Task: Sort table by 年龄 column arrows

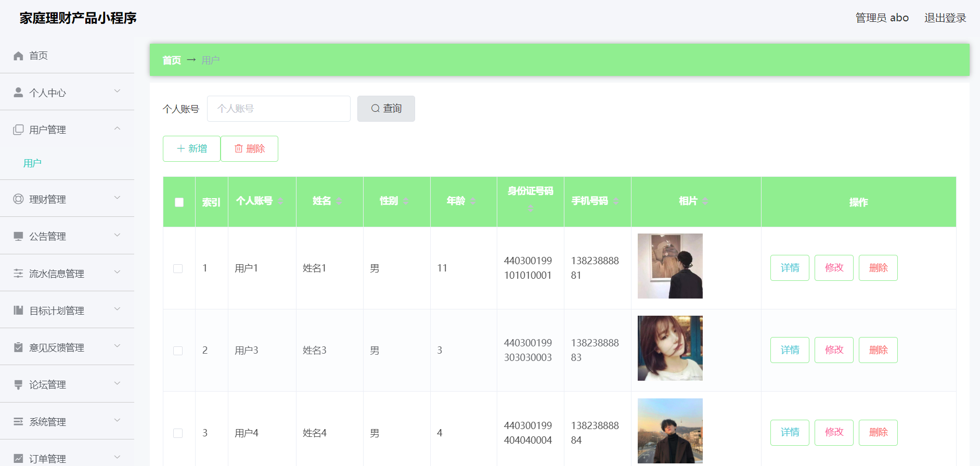Action: 473,201
